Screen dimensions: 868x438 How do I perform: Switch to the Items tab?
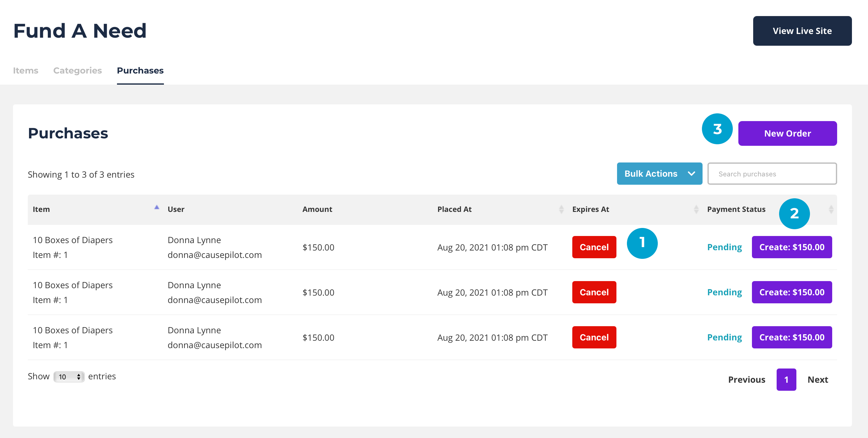coord(26,70)
